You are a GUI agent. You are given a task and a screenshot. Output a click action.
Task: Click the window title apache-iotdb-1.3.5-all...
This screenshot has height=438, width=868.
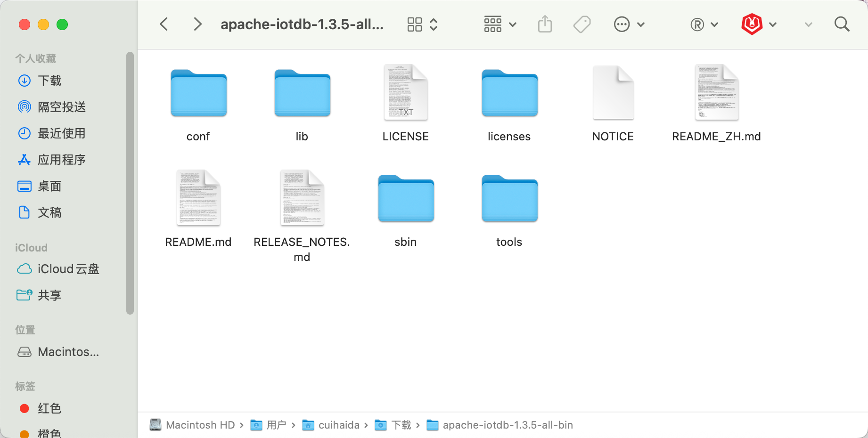pos(302,24)
